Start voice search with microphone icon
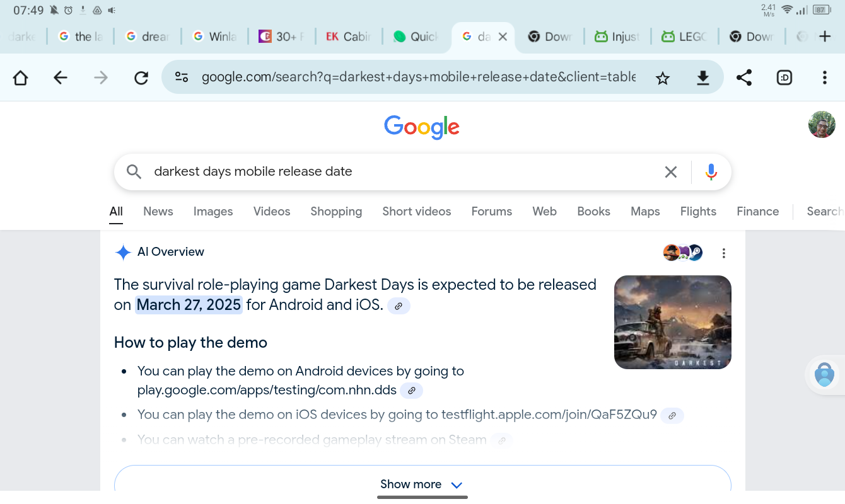Viewport: 845px width, 504px height. tap(711, 171)
